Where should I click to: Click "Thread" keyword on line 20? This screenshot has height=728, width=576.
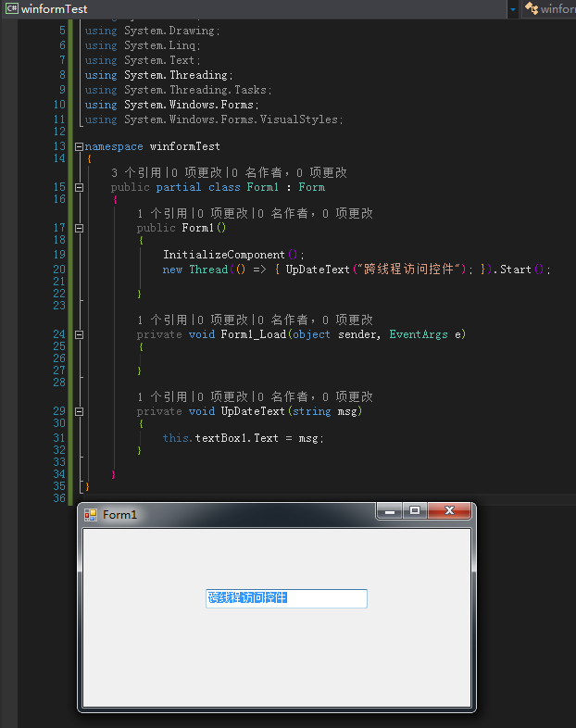tap(208, 270)
